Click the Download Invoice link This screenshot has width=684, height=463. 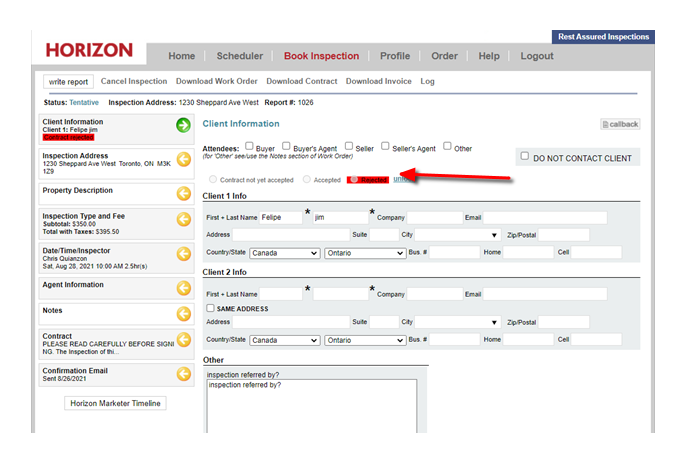(x=377, y=81)
